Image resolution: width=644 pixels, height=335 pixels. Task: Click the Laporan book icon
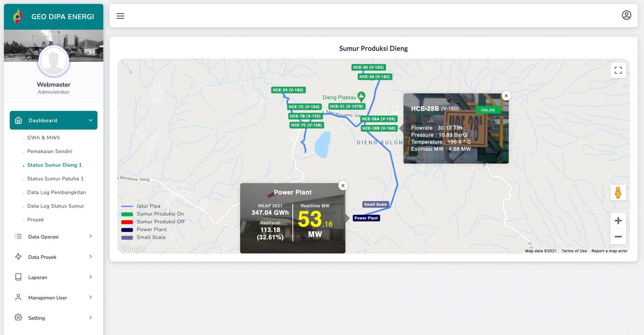[x=18, y=277]
